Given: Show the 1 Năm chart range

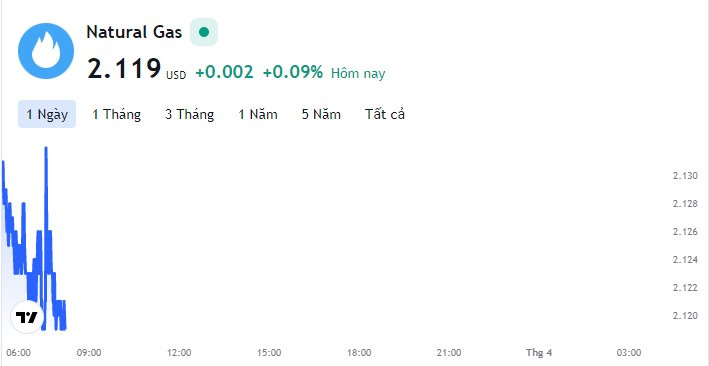Looking at the screenshot, I should [258, 114].
